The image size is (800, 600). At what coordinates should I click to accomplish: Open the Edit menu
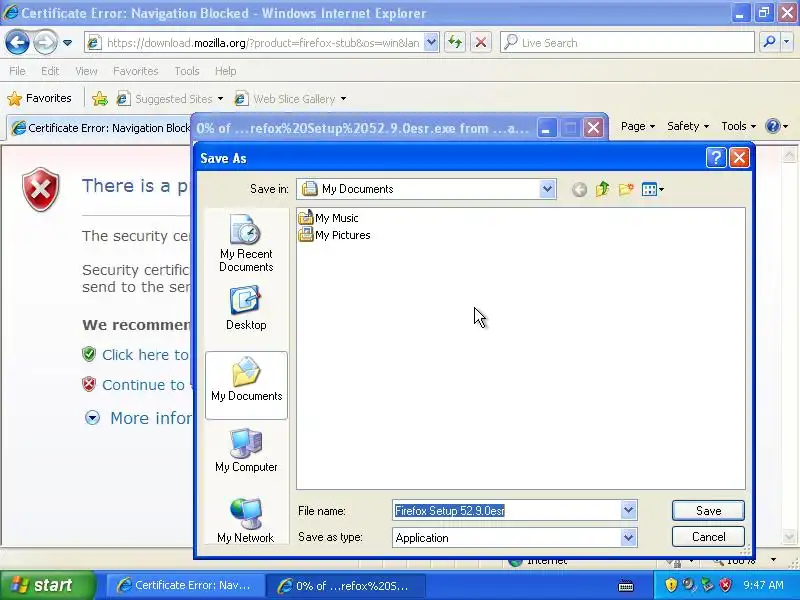click(x=50, y=71)
